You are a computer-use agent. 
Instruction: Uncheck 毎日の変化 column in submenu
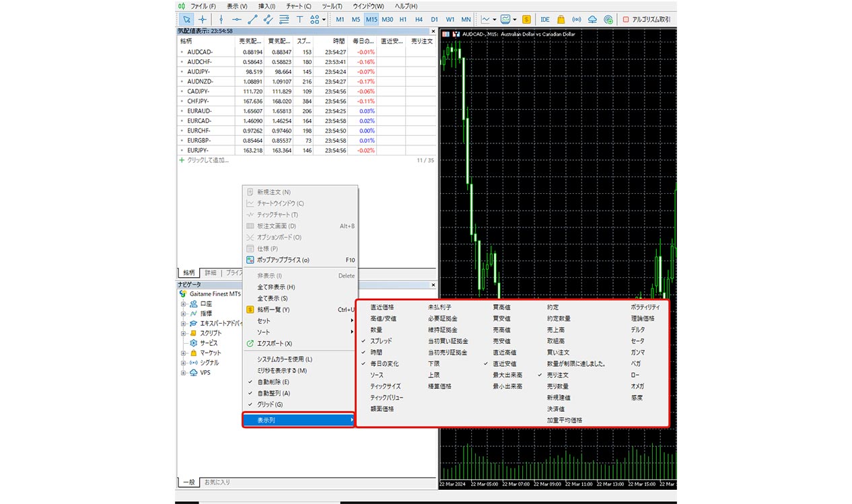[x=384, y=363]
